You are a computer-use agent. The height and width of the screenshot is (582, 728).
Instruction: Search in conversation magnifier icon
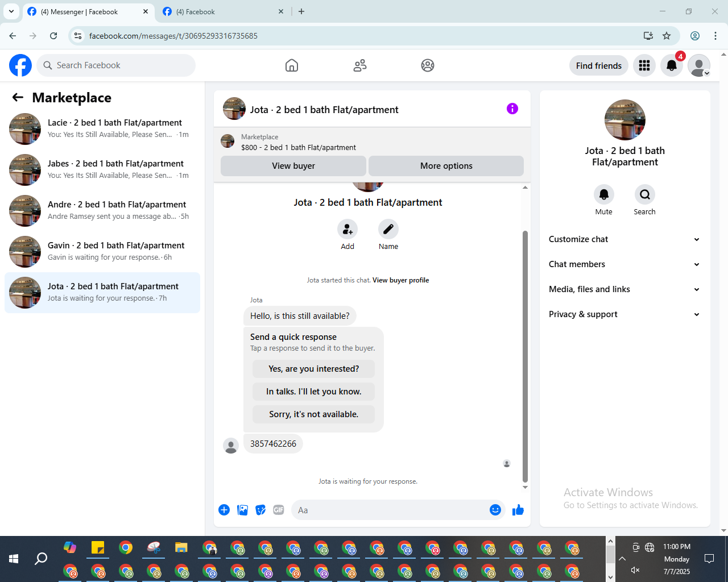[645, 194]
